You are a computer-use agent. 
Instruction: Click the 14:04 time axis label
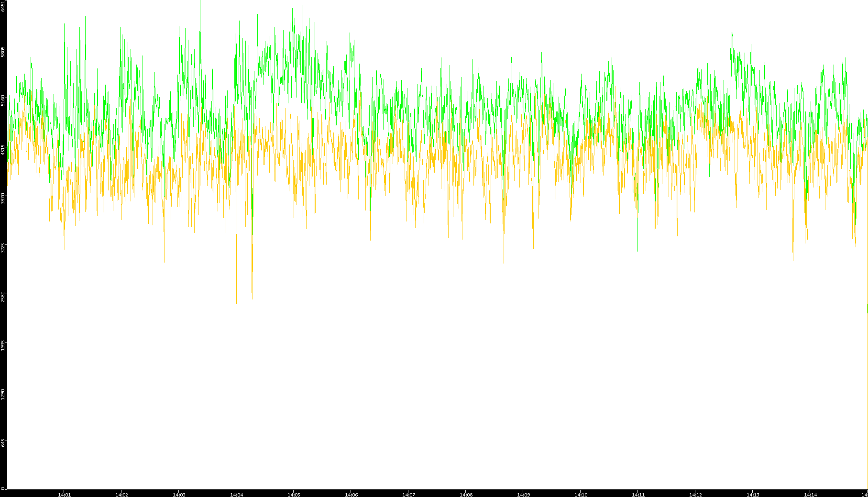point(236,494)
